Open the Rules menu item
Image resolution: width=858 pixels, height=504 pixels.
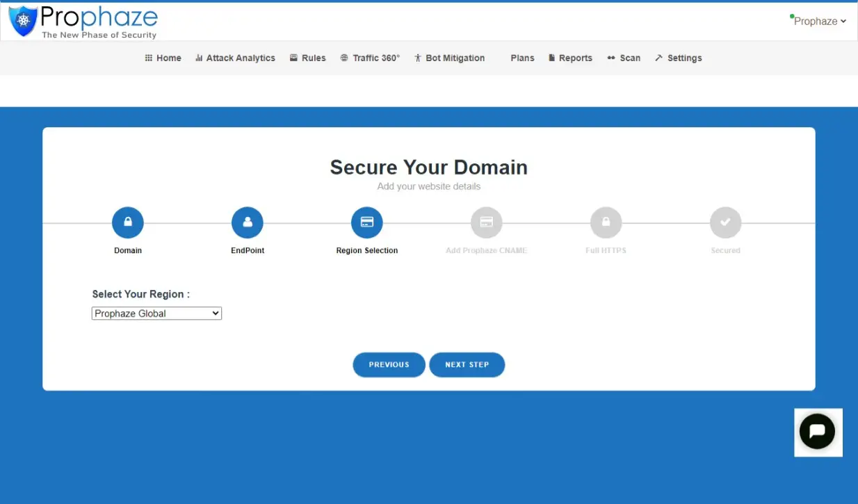[307, 58]
